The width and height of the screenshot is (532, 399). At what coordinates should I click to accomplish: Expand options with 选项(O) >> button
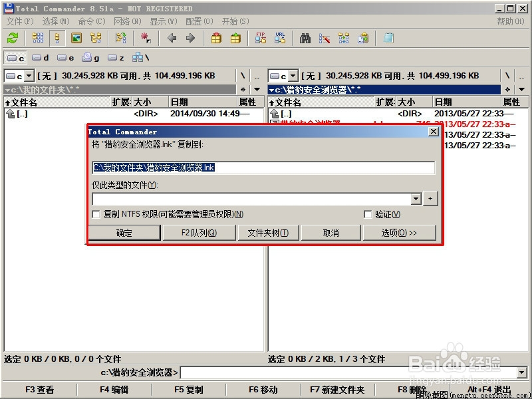(400, 233)
